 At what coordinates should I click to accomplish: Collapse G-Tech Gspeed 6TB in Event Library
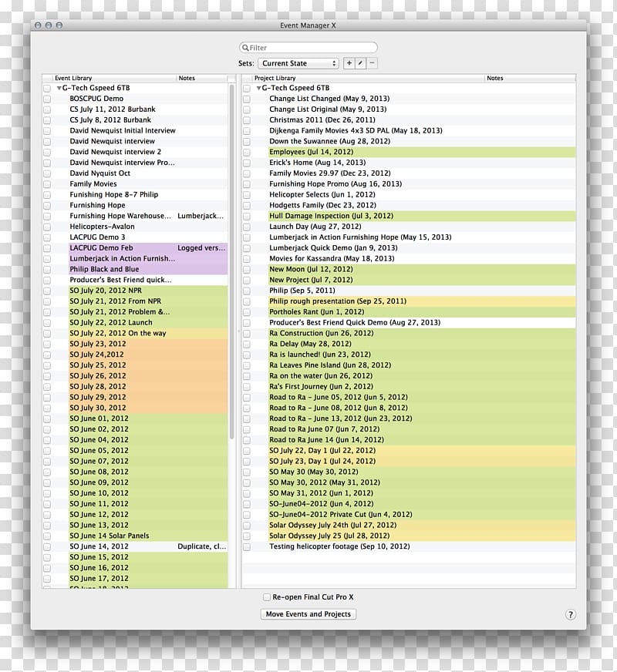[59, 89]
